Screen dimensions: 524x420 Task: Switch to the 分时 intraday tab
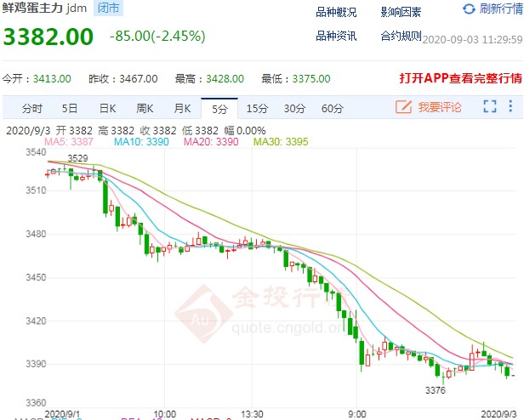tap(32, 108)
